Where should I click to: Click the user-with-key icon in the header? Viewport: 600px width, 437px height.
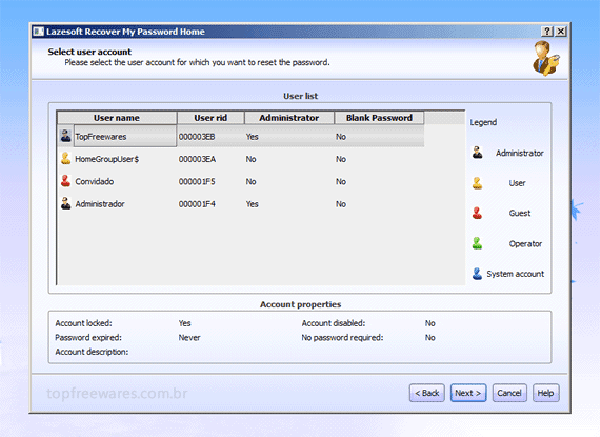[x=546, y=59]
